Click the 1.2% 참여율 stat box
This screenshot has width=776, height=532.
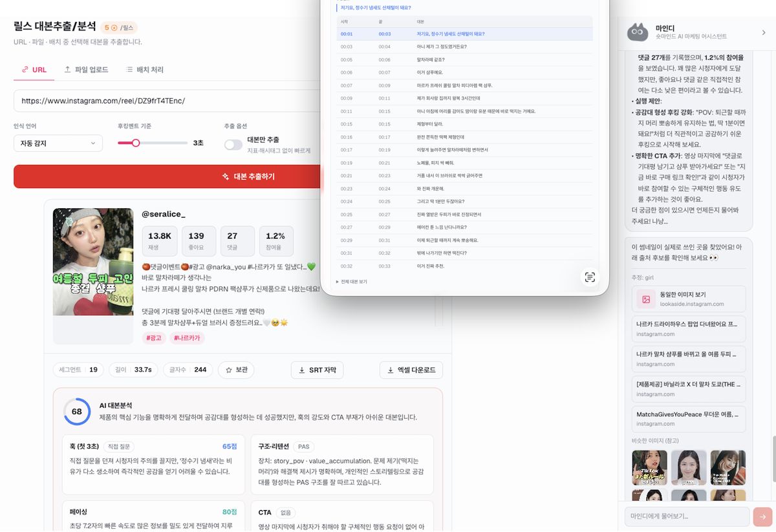tap(276, 241)
